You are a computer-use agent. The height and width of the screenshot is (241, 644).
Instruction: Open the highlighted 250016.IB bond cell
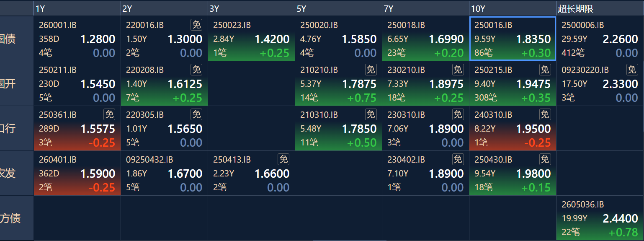tap(513, 39)
